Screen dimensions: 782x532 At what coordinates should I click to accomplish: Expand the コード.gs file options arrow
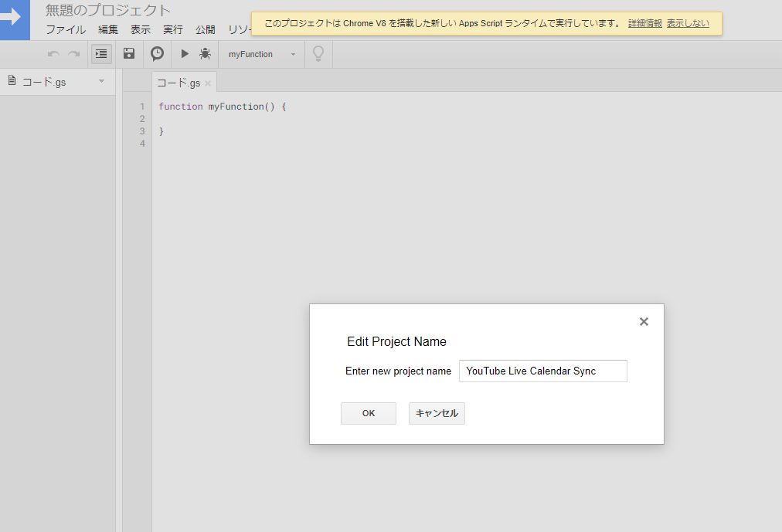tap(102, 81)
